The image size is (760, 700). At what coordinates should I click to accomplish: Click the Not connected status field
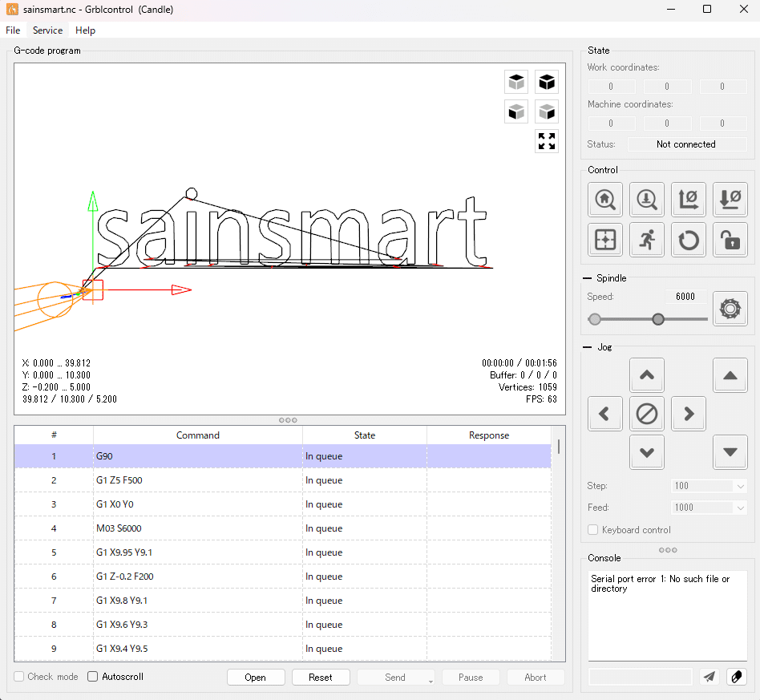(x=687, y=144)
